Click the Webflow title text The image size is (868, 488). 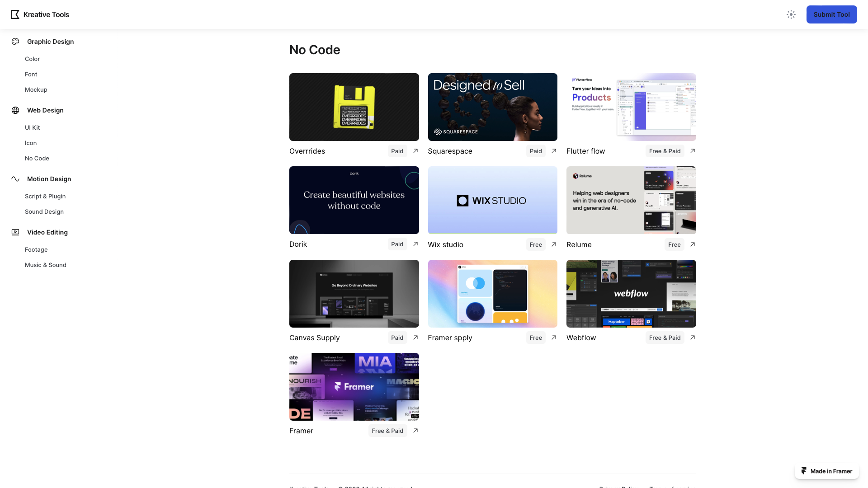coord(581,338)
